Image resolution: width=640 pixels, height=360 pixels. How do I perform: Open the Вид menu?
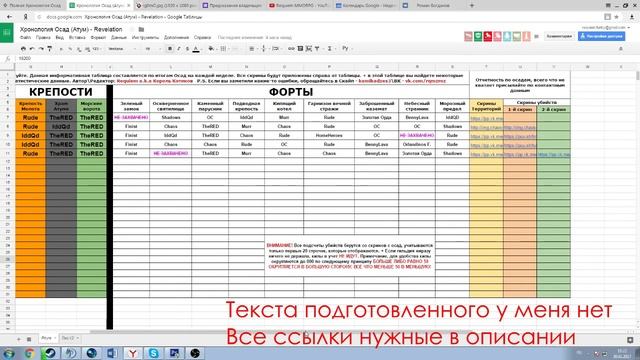[x=60, y=37]
